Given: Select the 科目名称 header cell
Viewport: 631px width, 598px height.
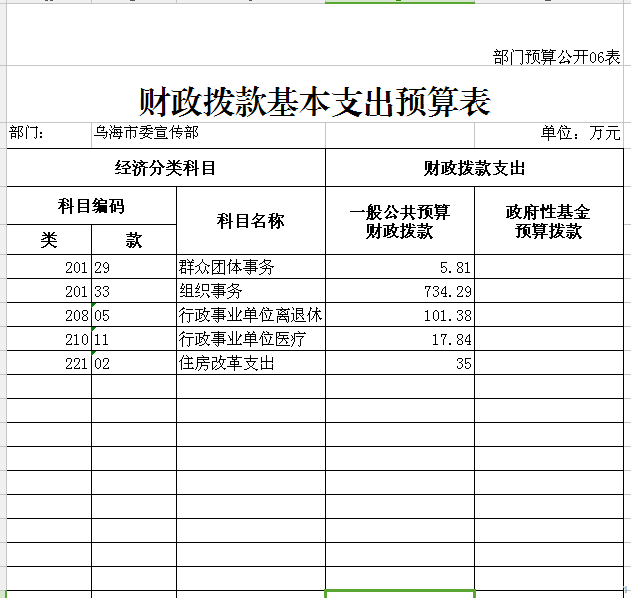Looking at the screenshot, I should pyautogui.click(x=251, y=221).
